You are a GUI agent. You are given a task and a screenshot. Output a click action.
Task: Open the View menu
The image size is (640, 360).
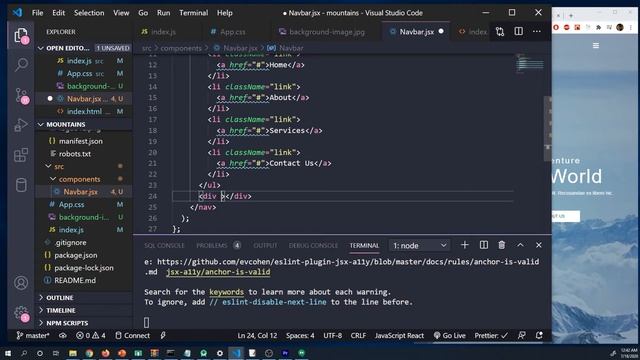tap(121, 13)
